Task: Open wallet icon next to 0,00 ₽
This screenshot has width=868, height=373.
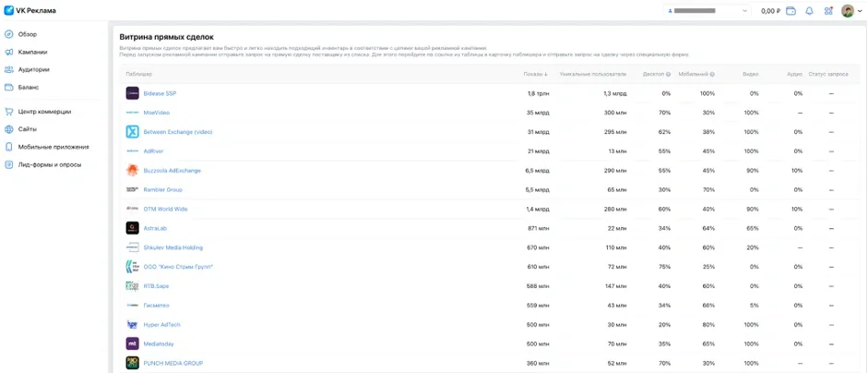Action: coord(791,11)
